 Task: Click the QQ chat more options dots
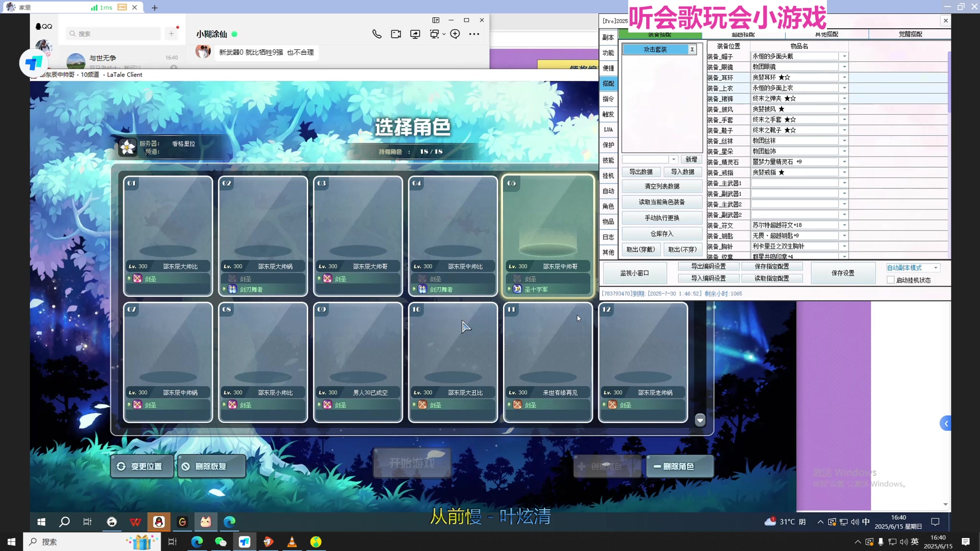474,34
